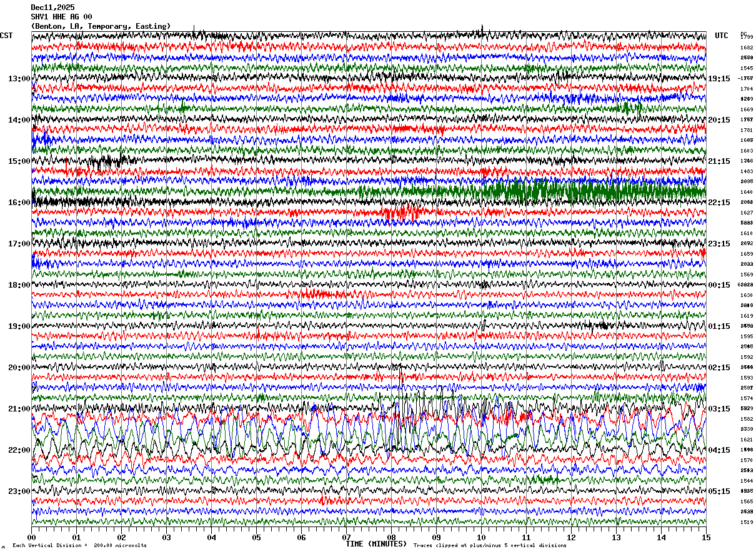Click the DC offset value 1630
This screenshot has width=756, height=554.
coord(747,295)
